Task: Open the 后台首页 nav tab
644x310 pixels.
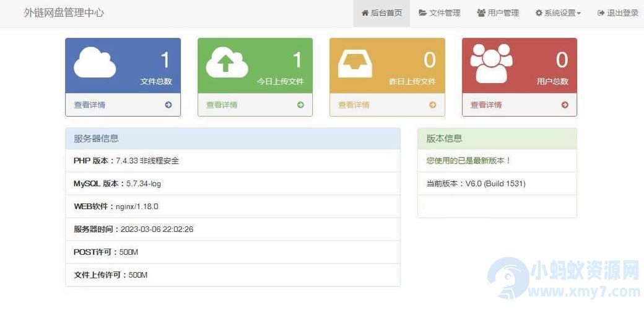Action: click(381, 13)
